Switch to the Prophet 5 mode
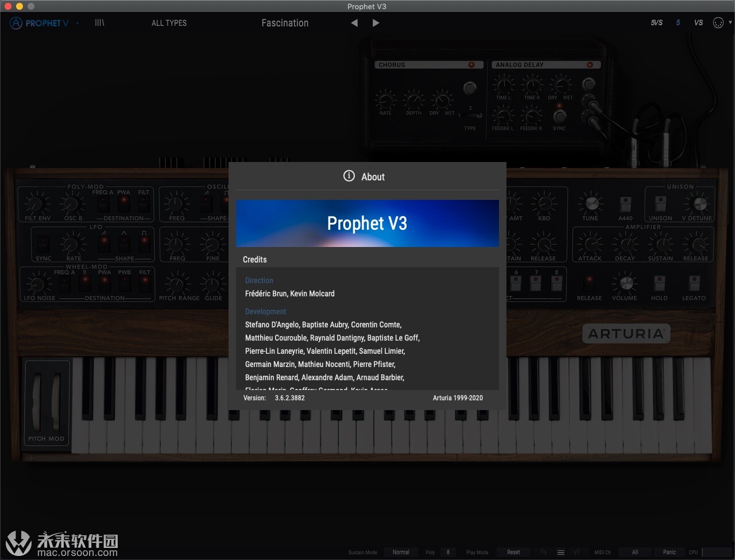Viewport: 735px width, 560px height. (x=678, y=23)
